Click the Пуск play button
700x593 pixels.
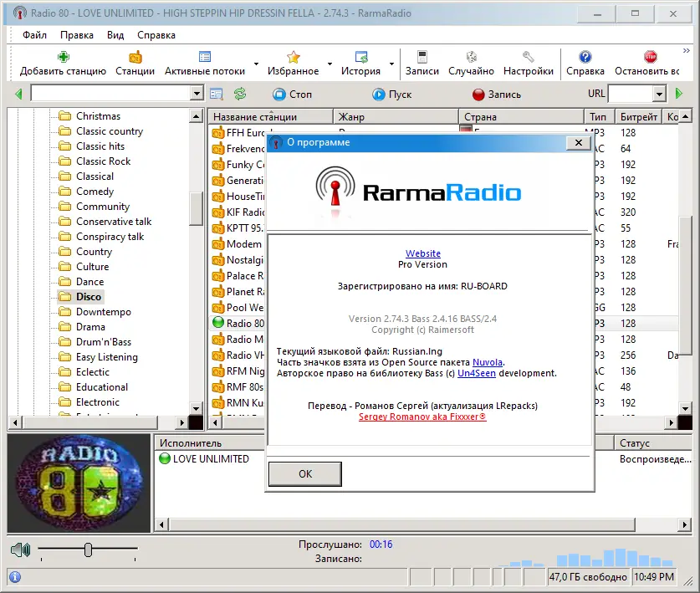click(x=391, y=95)
